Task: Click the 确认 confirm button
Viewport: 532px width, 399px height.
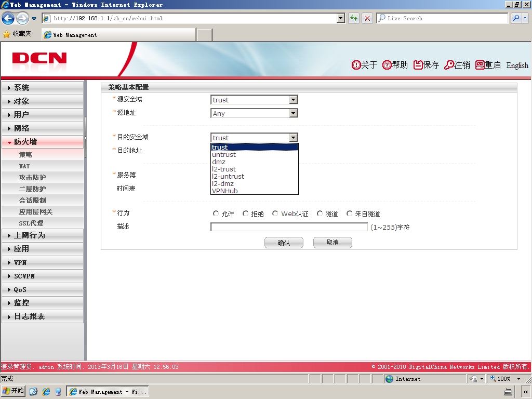Action: pyautogui.click(x=284, y=243)
